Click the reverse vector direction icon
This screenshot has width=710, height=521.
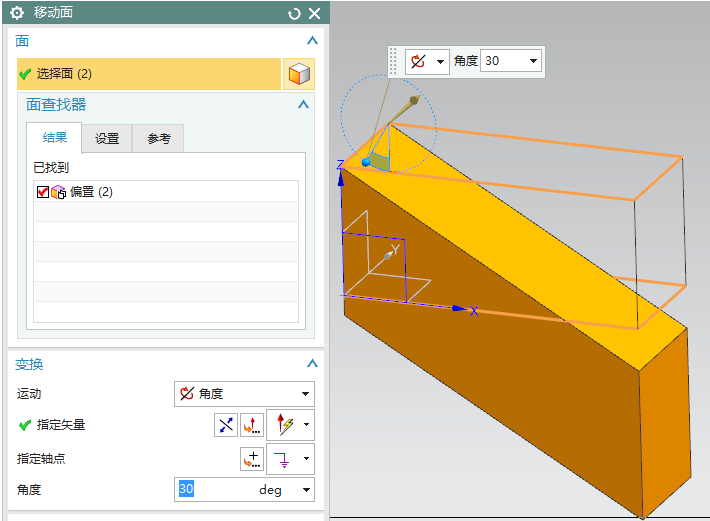[226, 425]
